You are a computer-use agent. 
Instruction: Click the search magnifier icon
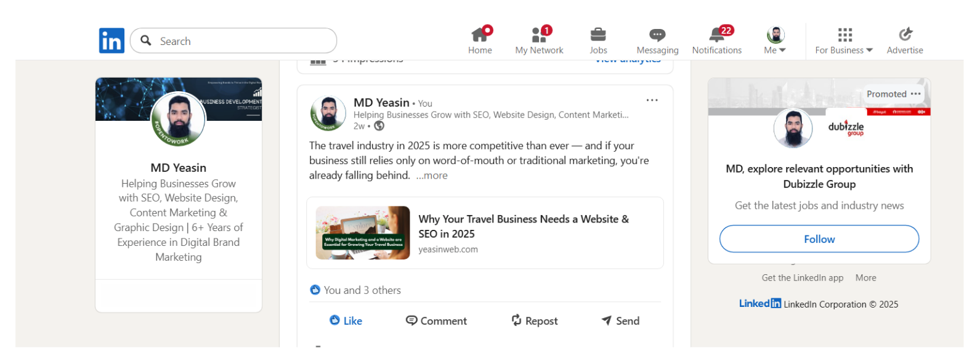[x=146, y=41]
